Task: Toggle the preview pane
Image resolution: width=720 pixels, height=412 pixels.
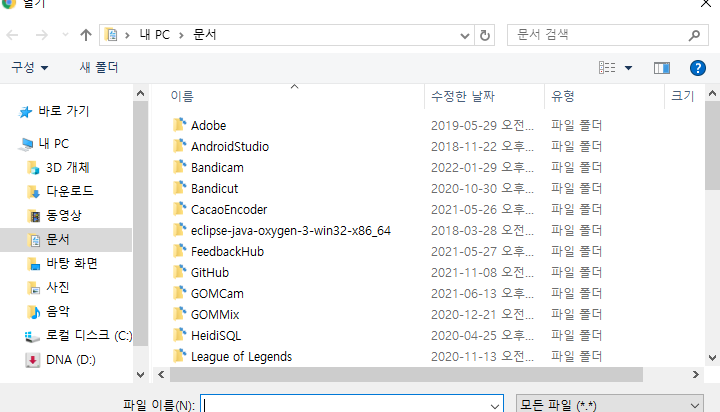Action: 662,68
